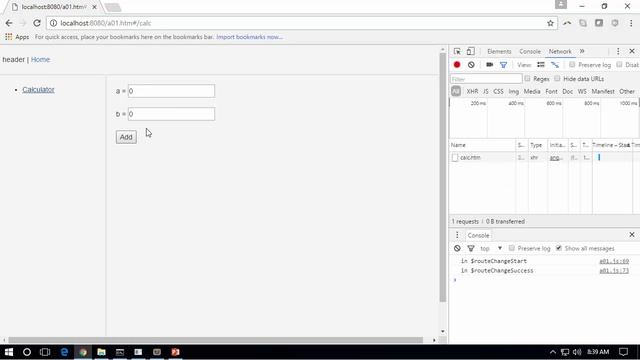
Task: Expand more DevTools tabs chevron
Action: (x=582, y=51)
